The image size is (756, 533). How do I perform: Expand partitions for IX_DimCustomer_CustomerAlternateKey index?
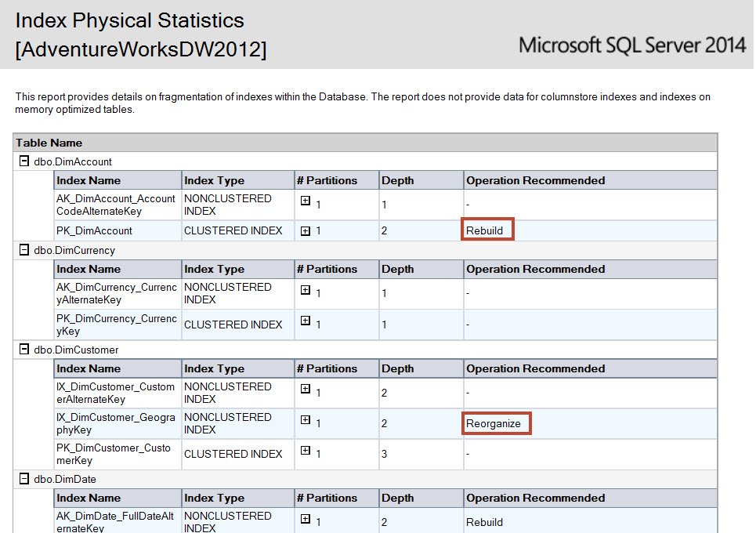coord(306,389)
